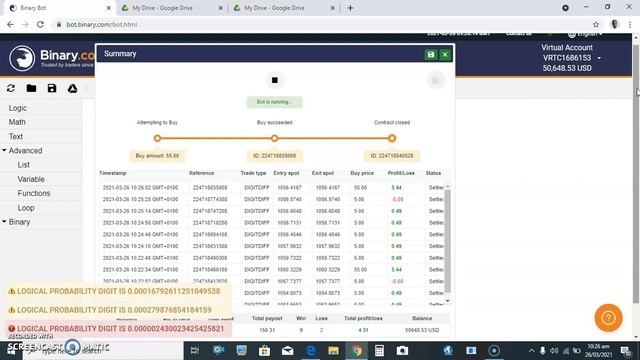
Task: Stop the bot with the square stop button
Action: [x=275, y=80]
